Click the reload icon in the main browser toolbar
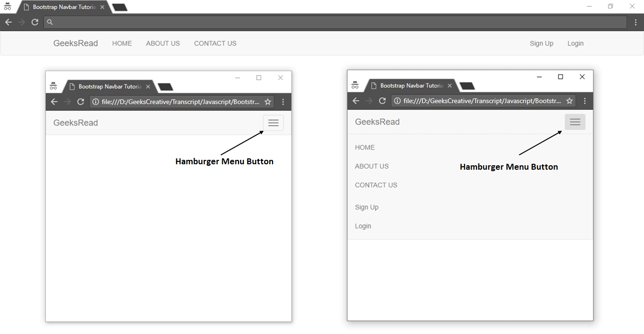The width and height of the screenshot is (644, 334). coord(35,22)
